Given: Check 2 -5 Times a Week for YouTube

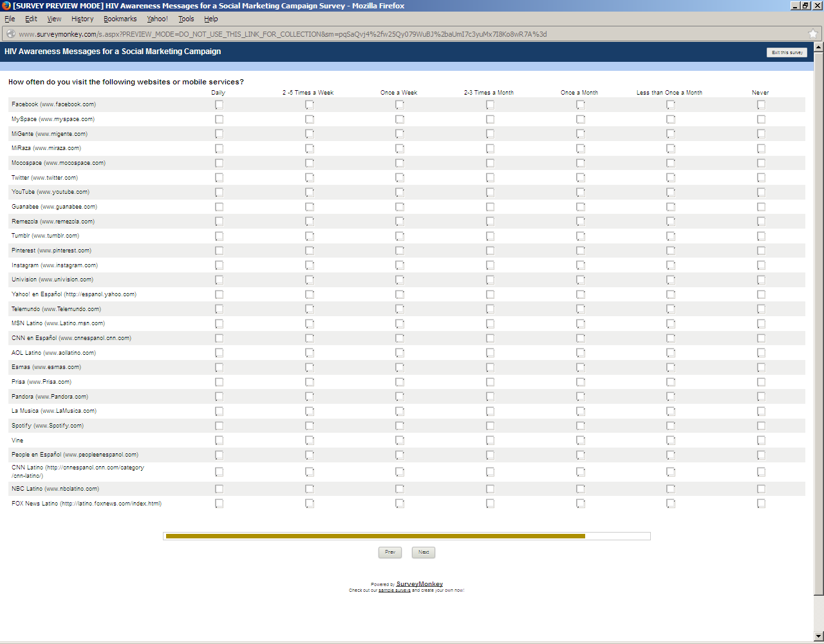Looking at the screenshot, I should click(x=310, y=192).
